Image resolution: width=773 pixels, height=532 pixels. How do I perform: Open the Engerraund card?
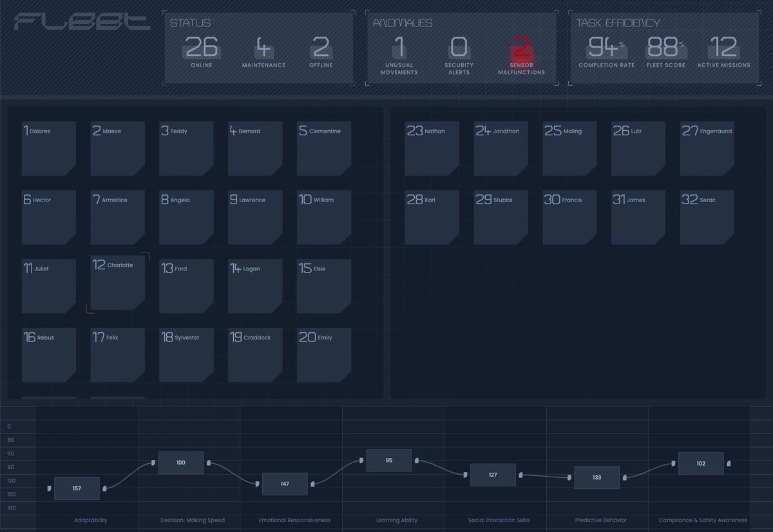coord(707,148)
